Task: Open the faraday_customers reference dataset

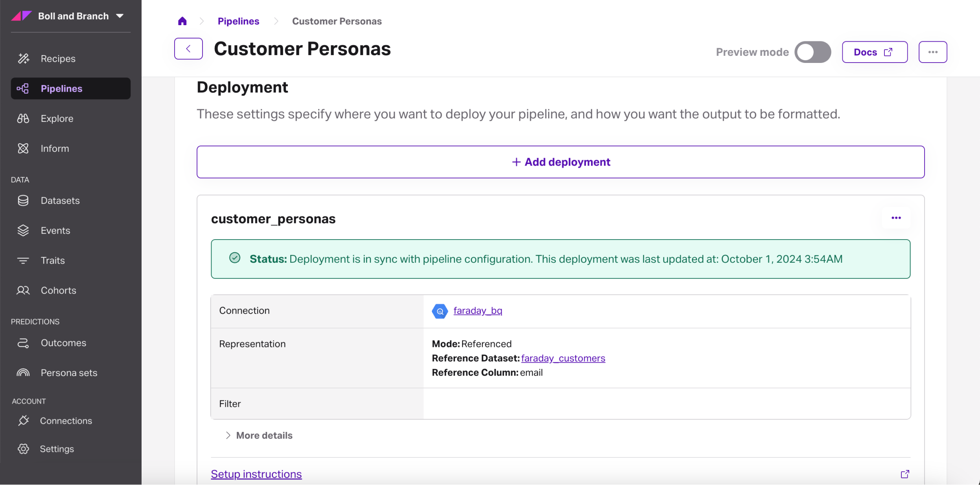Action: coord(563,358)
